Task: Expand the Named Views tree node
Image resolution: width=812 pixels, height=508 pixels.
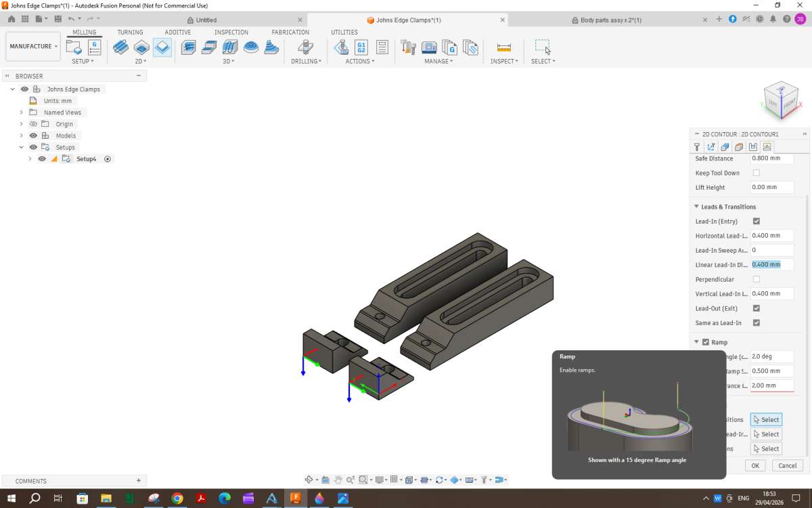Action: (x=21, y=112)
